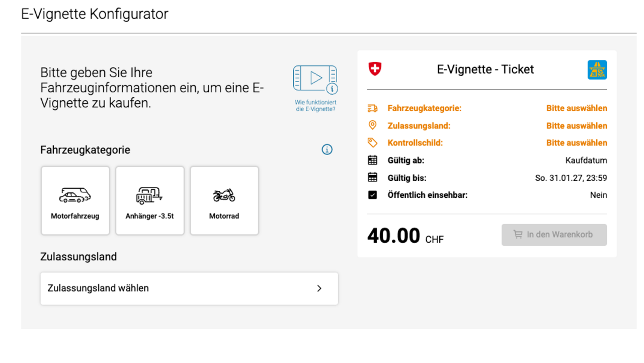Click the price tag icon beside Kontrollschild
Screen dimensions: 644x363
coord(373,142)
